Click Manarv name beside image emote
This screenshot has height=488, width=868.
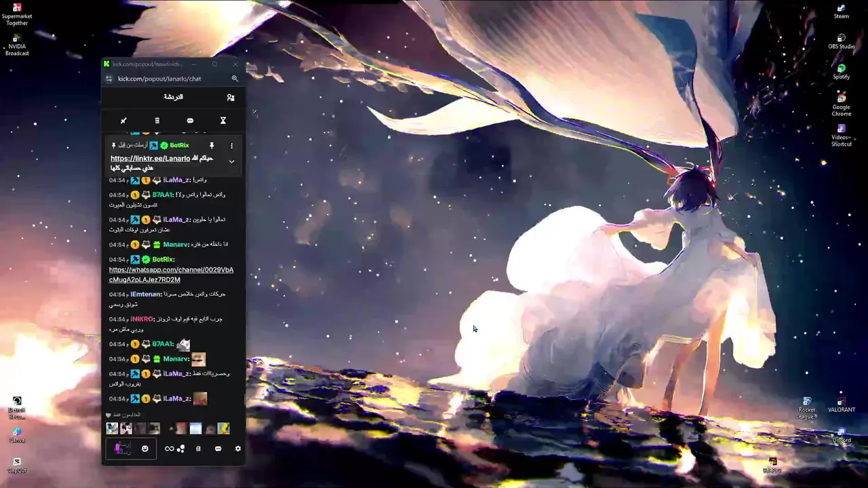176,359
